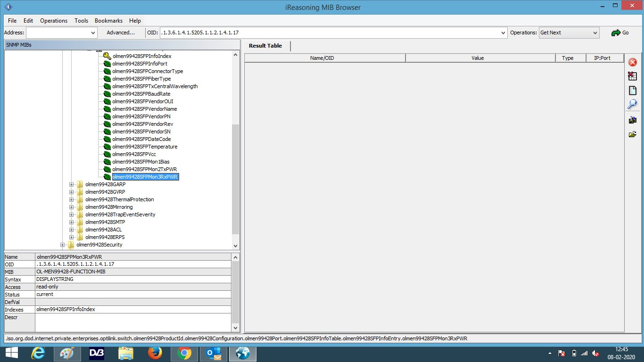This screenshot has height=362, width=644.
Task: Select olmen99428SFPTxCentralWavelength in the tree
Action: click(x=155, y=86)
